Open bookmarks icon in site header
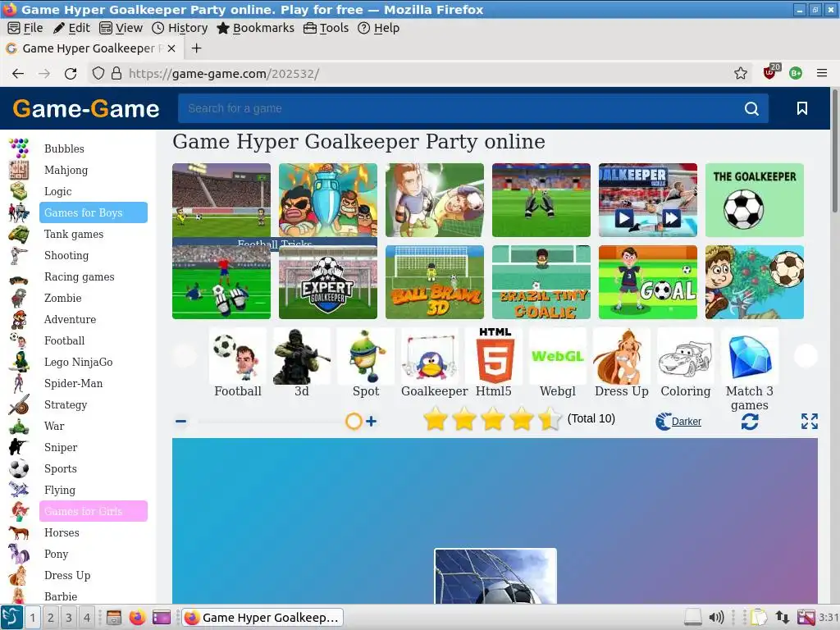Image resolution: width=840 pixels, height=630 pixels. 801,109
